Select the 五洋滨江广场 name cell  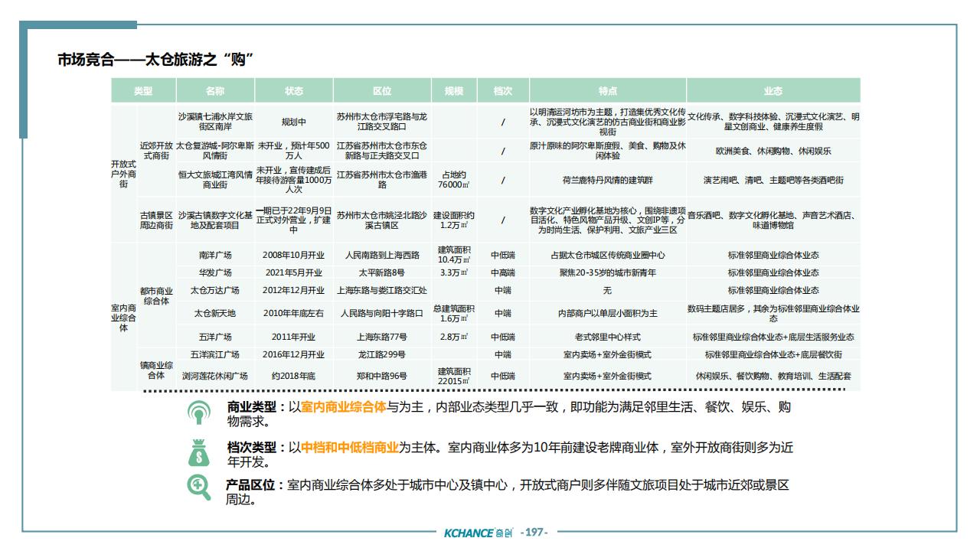pos(215,354)
